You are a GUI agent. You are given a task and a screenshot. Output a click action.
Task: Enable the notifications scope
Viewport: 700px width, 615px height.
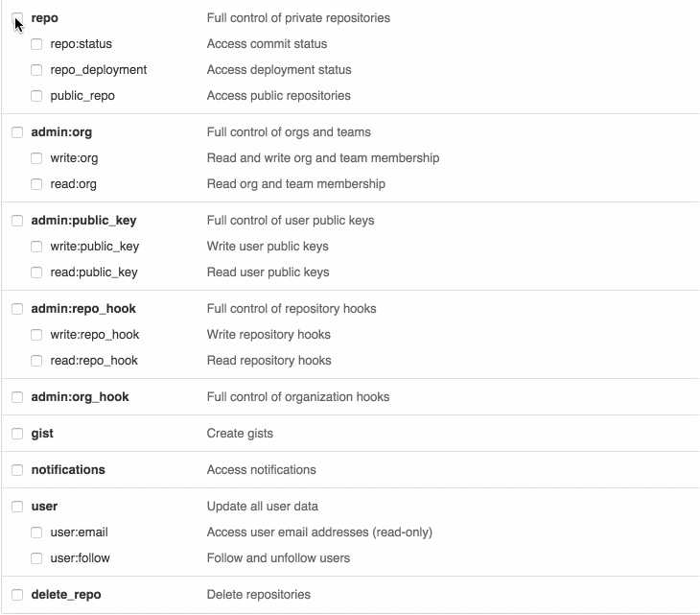pos(17,470)
